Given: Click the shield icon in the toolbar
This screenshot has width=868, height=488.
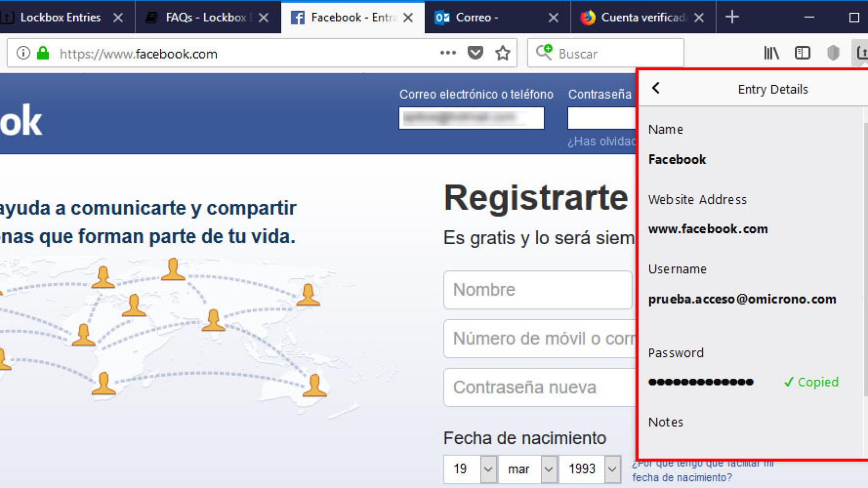Looking at the screenshot, I should pos(833,53).
